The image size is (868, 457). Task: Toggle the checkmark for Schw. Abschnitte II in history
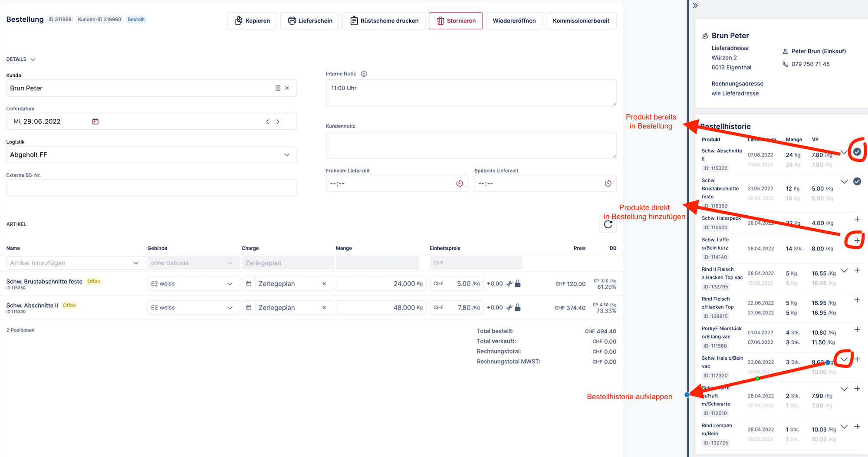857,152
